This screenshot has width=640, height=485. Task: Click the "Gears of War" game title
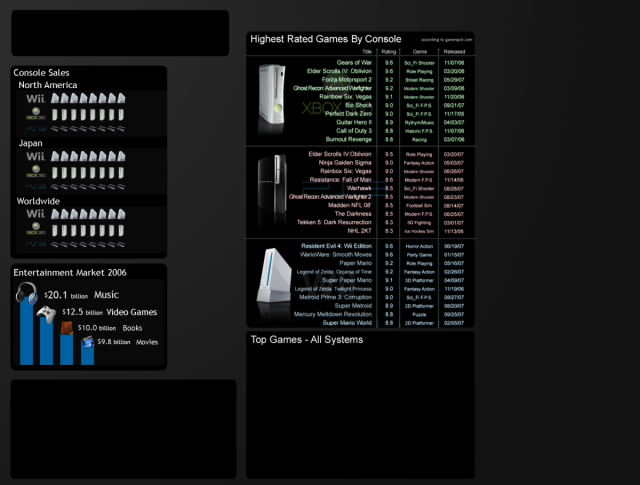[354, 62]
